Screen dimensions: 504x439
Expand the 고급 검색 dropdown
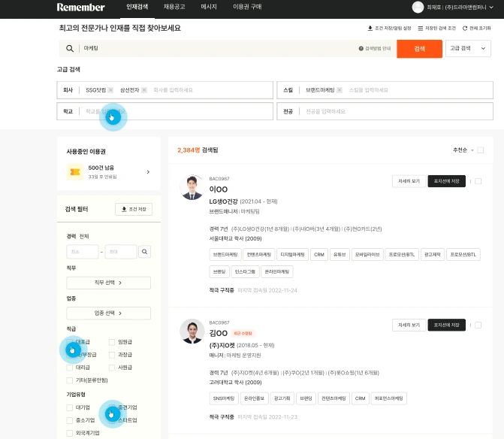[x=468, y=49]
